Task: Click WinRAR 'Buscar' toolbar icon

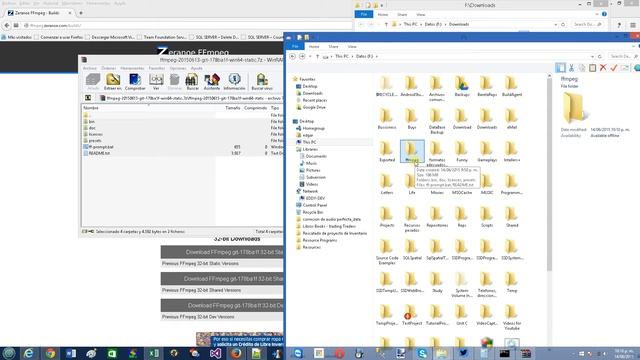Action: 192,81
